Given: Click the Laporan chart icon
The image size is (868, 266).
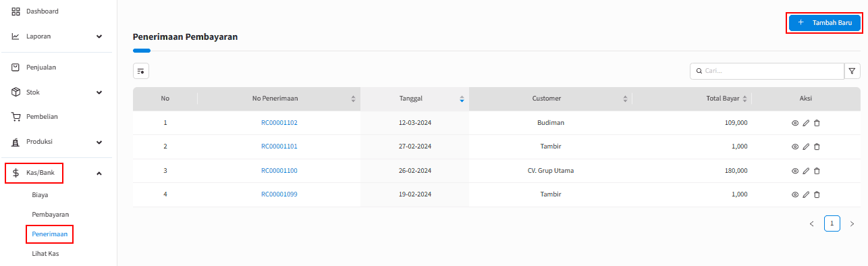Looking at the screenshot, I should [x=16, y=36].
